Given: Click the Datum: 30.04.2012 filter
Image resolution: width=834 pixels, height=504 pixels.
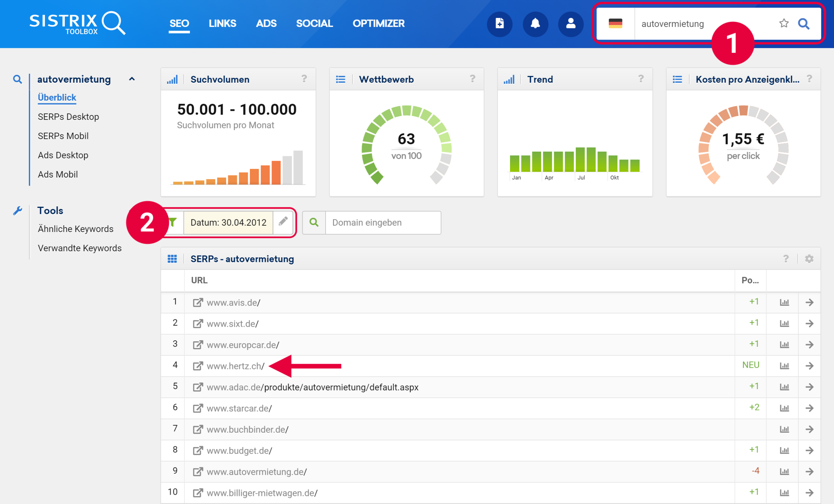Looking at the screenshot, I should coord(229,223).
